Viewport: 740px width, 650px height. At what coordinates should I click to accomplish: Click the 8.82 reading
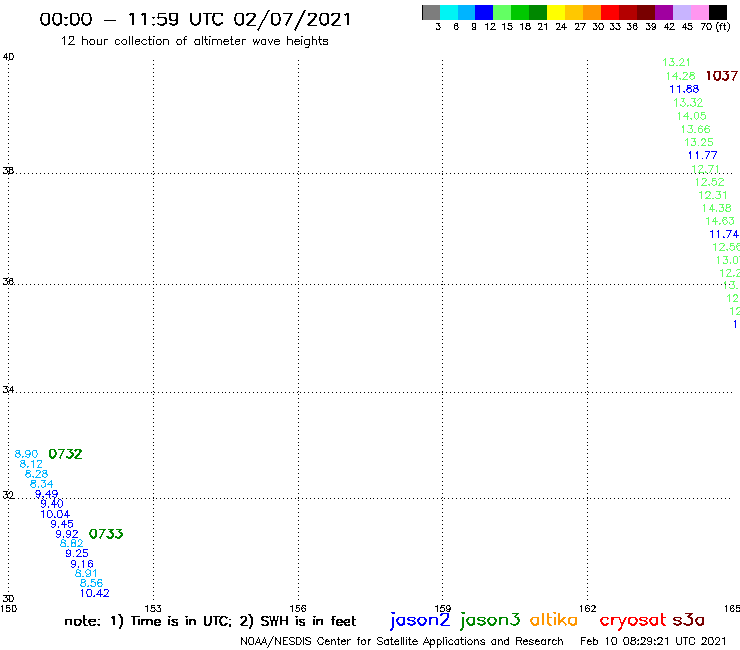[x=71, y=543]
